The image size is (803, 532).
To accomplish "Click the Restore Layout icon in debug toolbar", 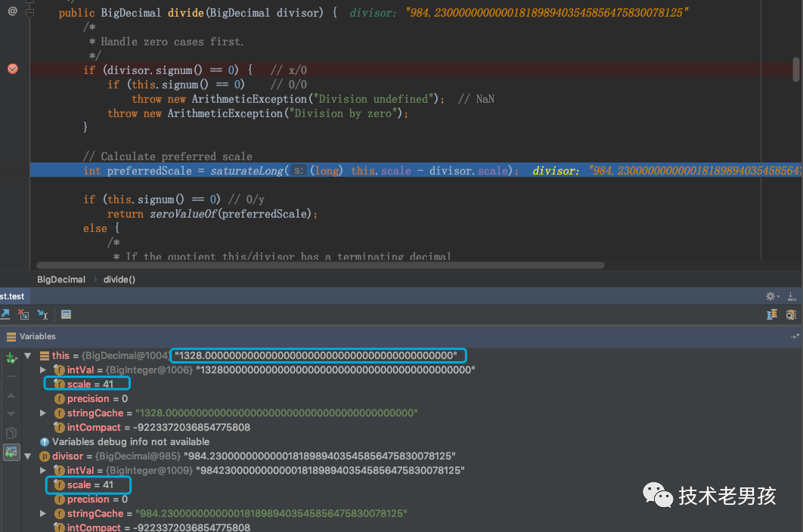I will click(771, 314).
